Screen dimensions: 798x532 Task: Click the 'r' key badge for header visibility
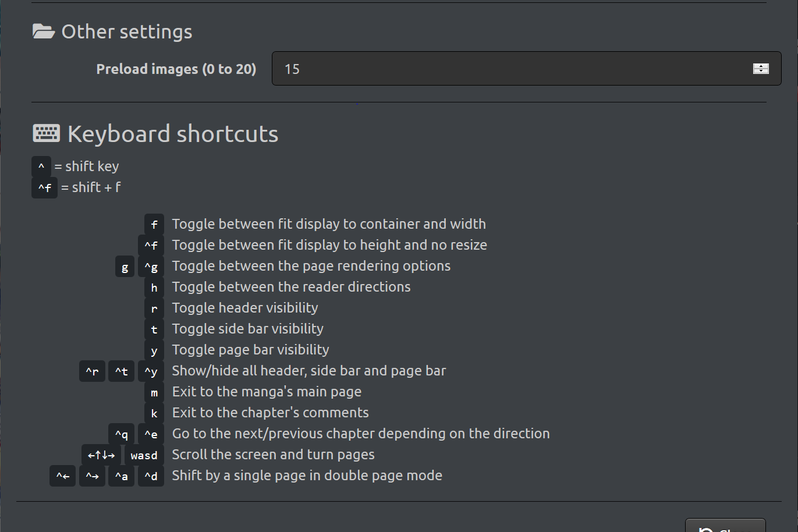click(154, 308)
